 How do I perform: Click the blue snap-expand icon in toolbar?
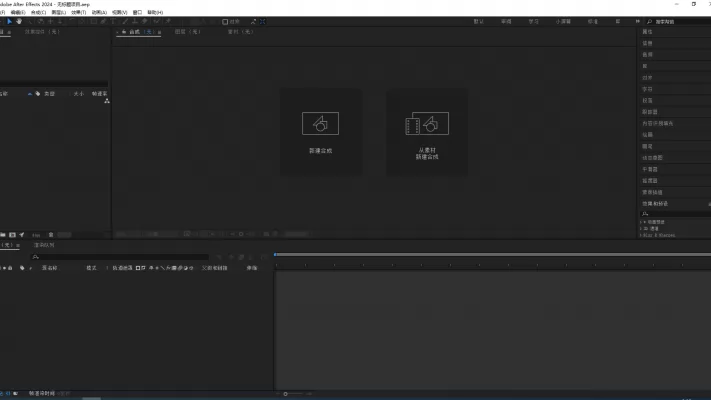(x=263, y=22)
